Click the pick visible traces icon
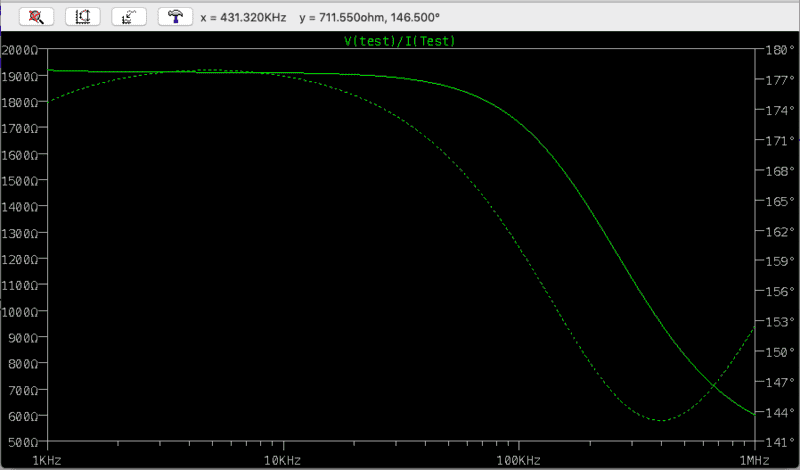Screen dimensions: 800x470 coord(129,16)
